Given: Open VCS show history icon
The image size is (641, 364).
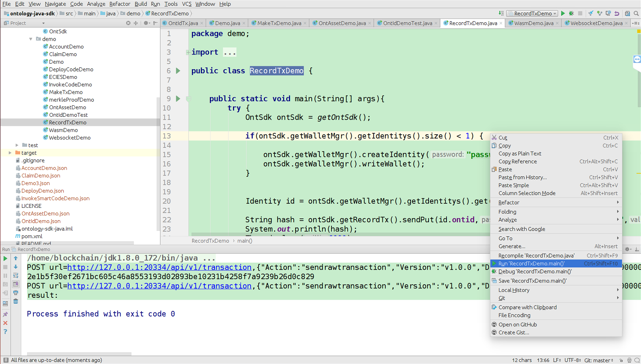Looking at the screenshot, I should [608, 14].
